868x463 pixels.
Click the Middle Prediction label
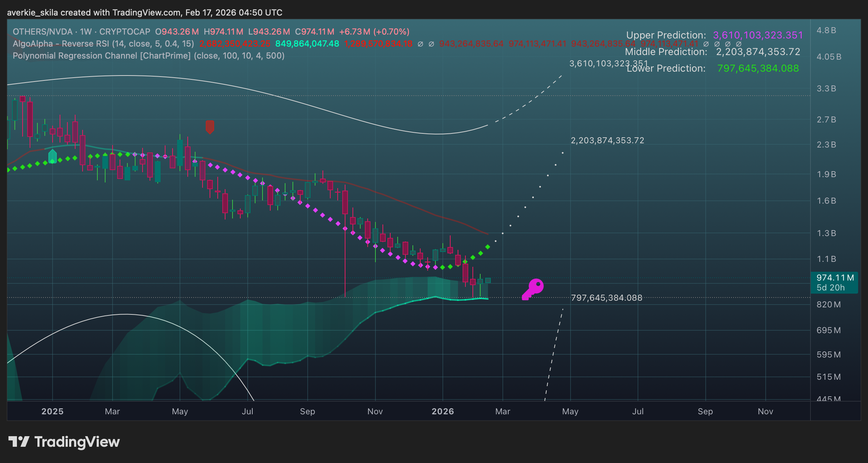tap(666, 52)
